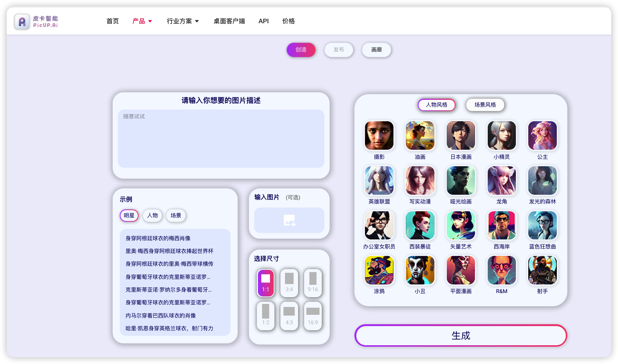
Task: Open the 画廊 tab
Action: [x=376, y=50]
